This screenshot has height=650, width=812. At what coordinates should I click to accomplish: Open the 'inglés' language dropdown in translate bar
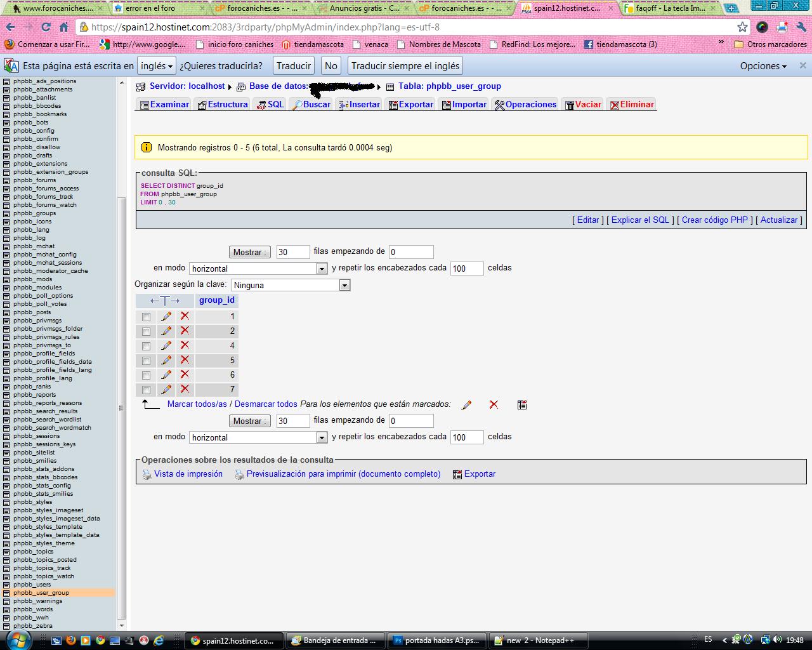pos(157,66)
